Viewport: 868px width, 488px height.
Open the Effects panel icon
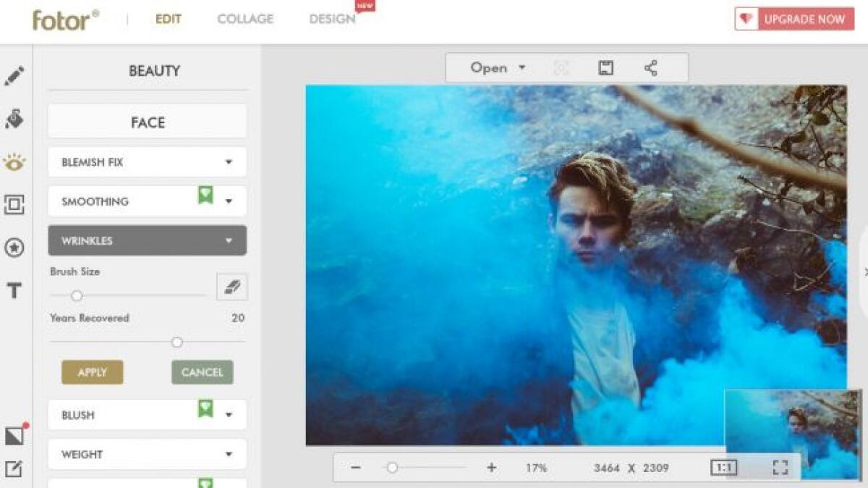point(13,116)
